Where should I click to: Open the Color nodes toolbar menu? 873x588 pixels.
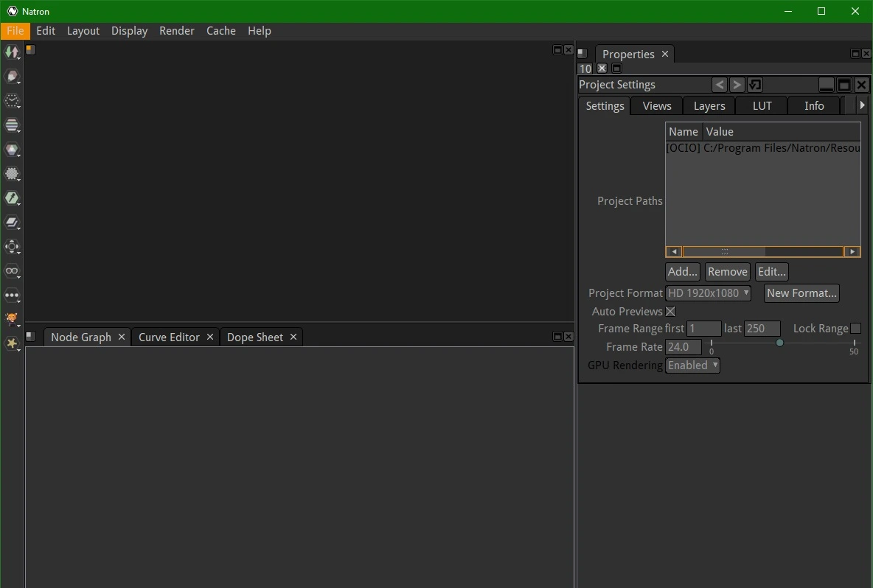pos(13,150)
